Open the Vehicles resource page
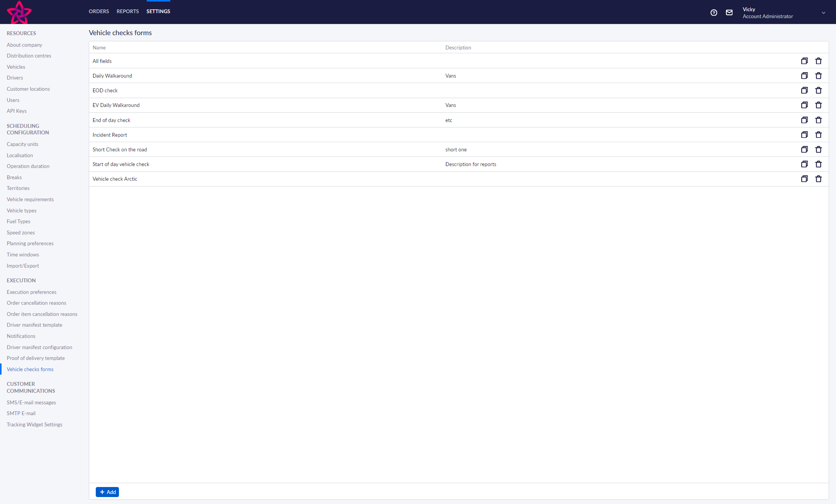The image size is (836, 504). [16, 67]
